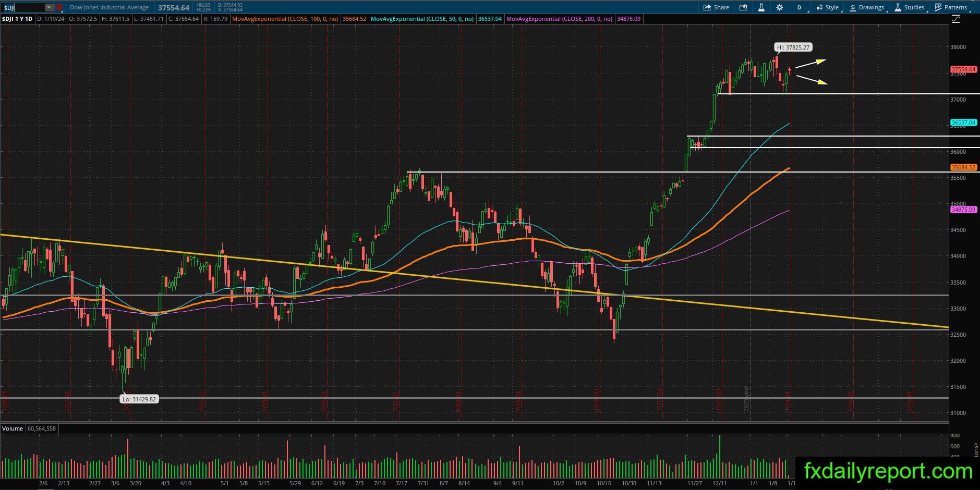Click the volume value 60,564,558
Viewport: 980px width, 490px height.
click(x=42, y=428)
